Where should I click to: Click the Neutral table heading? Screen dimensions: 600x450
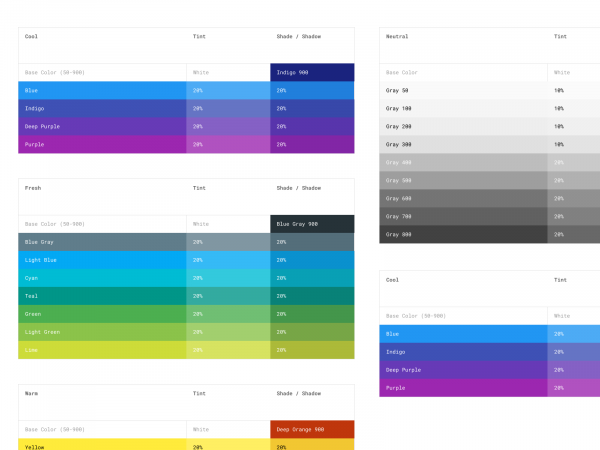tap(397, 36)
